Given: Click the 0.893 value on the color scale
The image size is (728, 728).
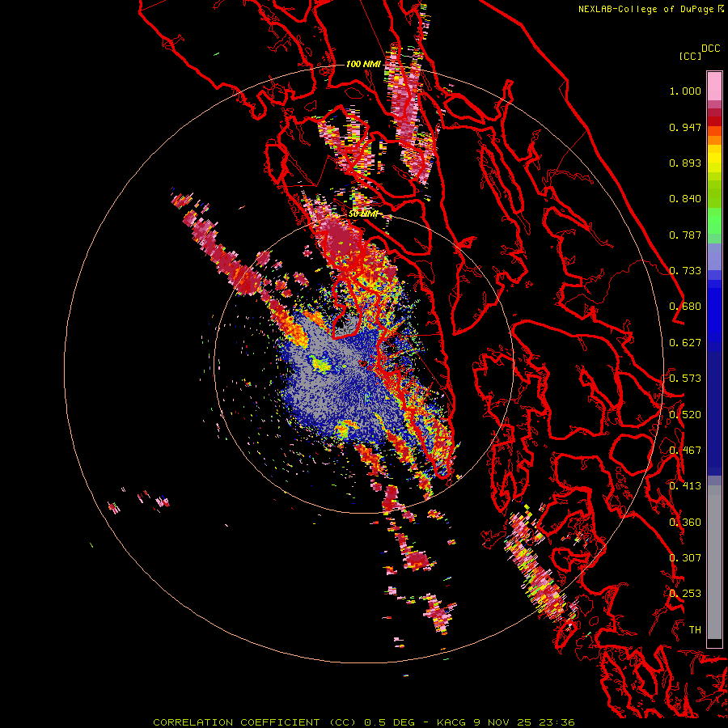Looking at the screenshot, I should pyautogui.click(x=685, y=163).
